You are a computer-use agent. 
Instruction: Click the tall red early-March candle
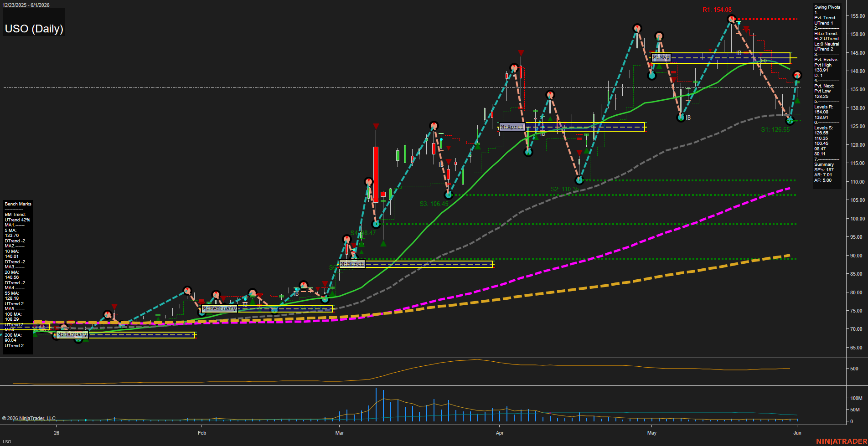click(x=376, y=174)
